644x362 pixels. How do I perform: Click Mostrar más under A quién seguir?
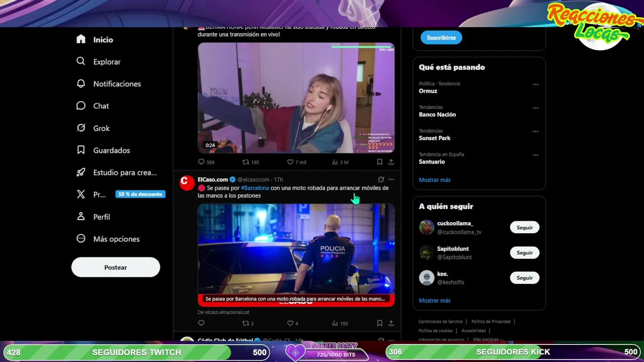435,301
